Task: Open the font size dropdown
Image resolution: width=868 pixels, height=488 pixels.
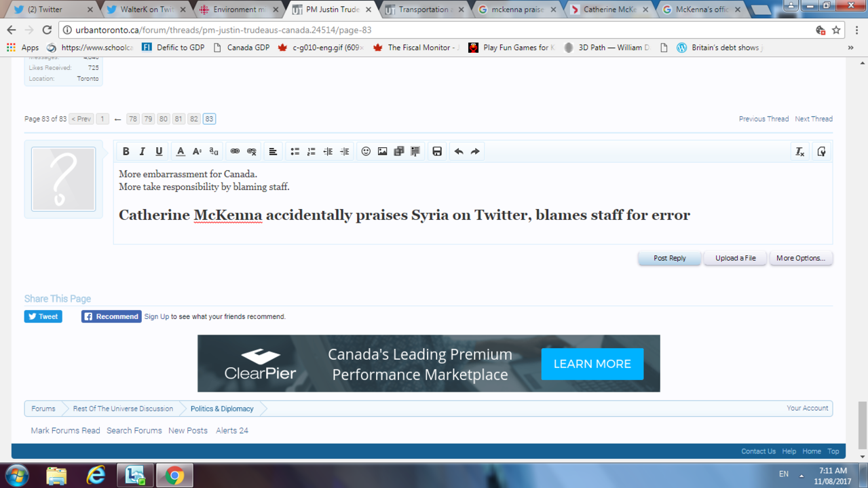Action: click(x=197, y=151)
